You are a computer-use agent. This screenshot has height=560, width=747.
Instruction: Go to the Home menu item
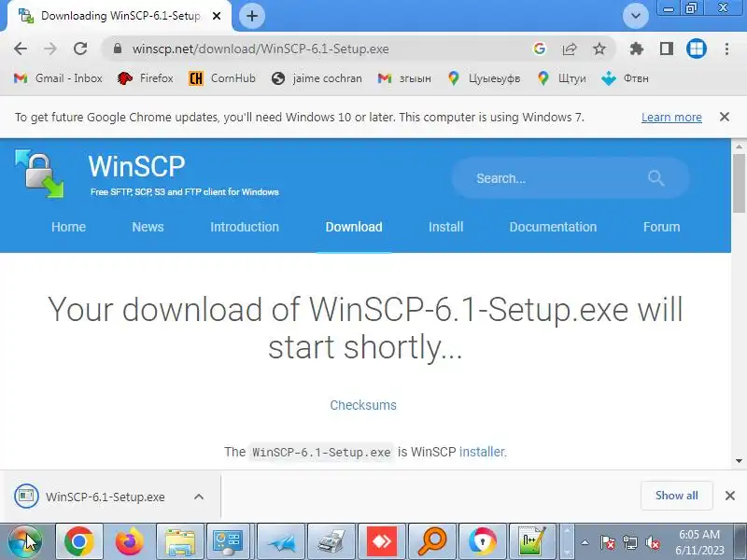[x=68, y=227]
